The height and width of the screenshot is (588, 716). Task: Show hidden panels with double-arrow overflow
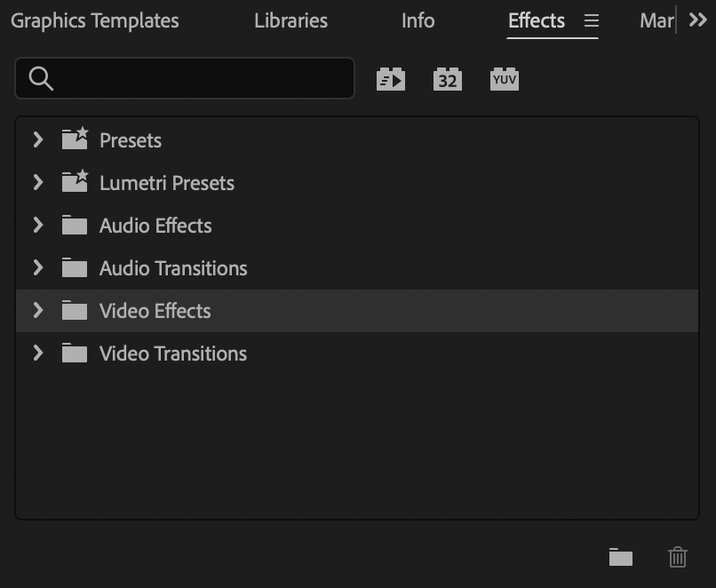tap(697, 20)
